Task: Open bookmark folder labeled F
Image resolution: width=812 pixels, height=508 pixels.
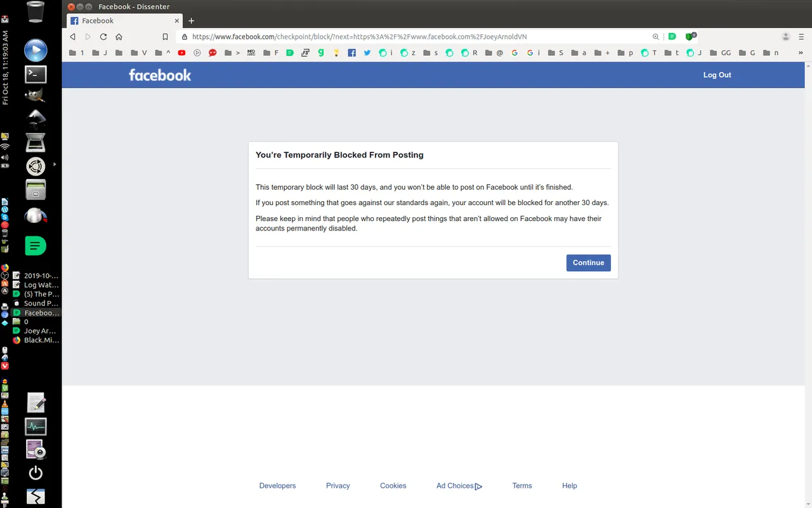Action: 271,53
